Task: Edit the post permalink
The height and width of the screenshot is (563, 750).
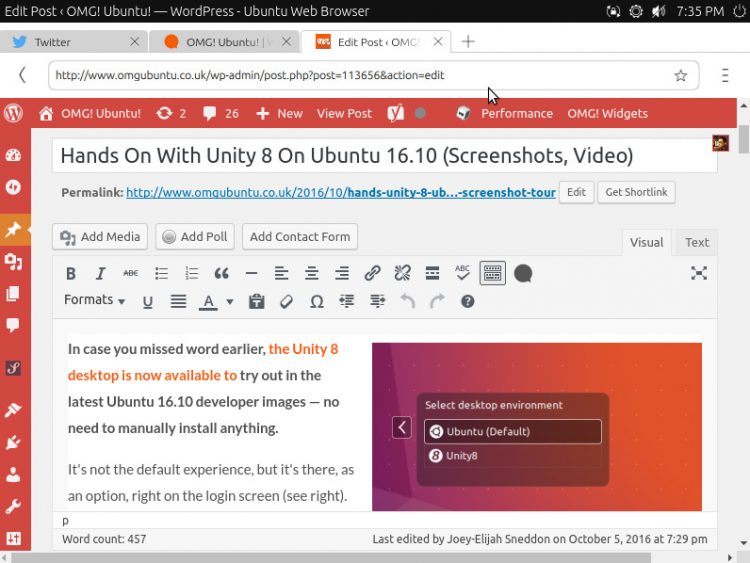Action: tap(576, 192)
